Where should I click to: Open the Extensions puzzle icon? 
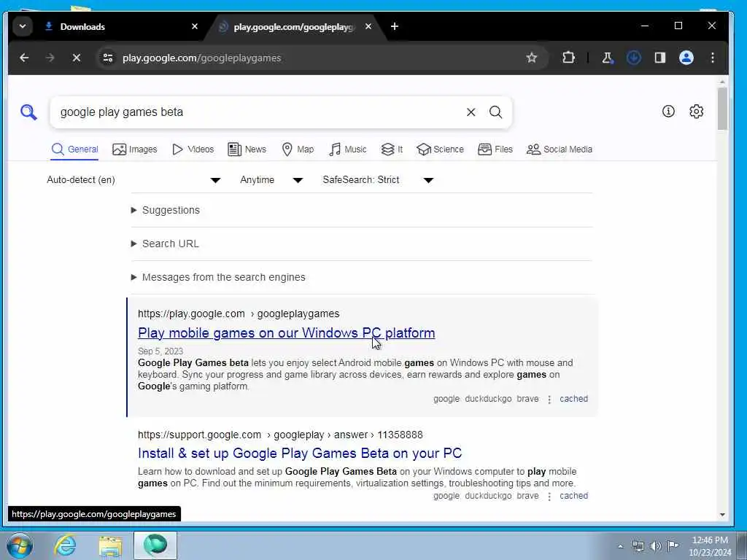click(x=568, y=58)
